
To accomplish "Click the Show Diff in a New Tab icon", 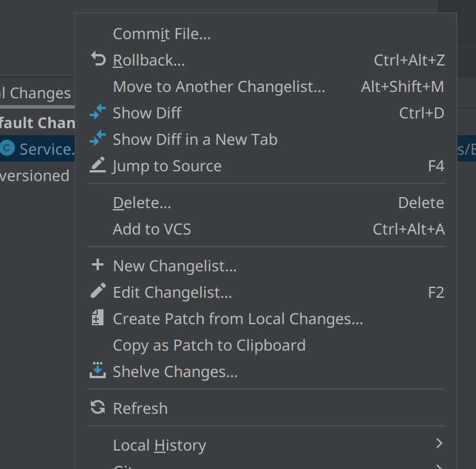I will point(98,139).
